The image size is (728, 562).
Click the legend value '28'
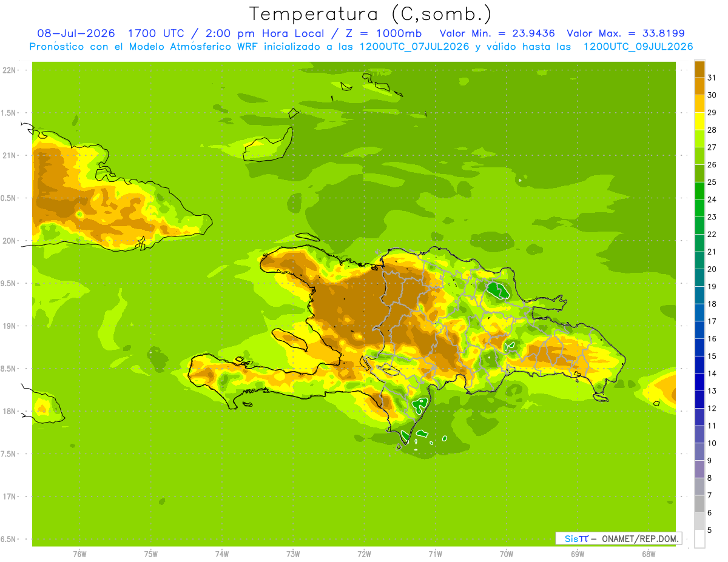pyautogui.click(x=711, y=130)
